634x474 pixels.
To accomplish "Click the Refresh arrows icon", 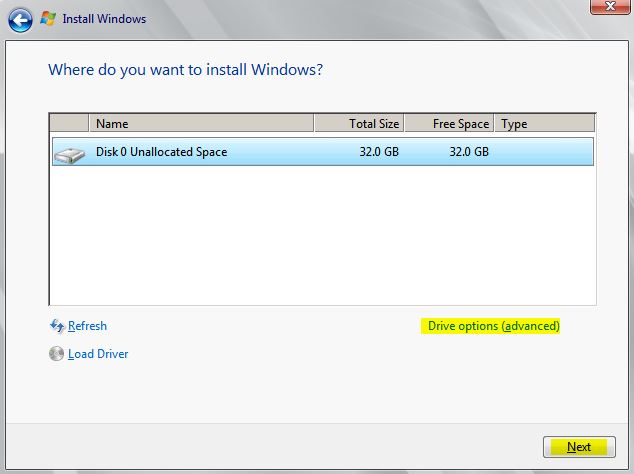I will [x=57, y=326].
